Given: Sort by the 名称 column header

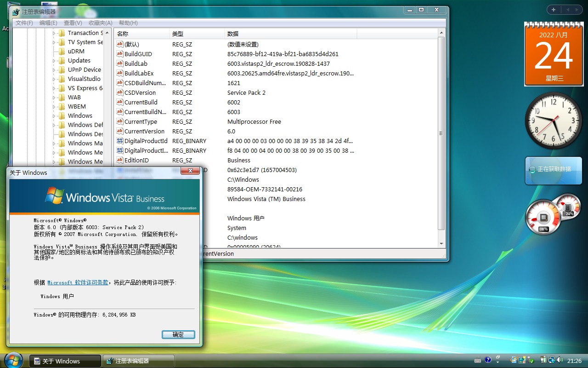Looking at the screenshot, I should pyautogui.click(x=142, y=34).
